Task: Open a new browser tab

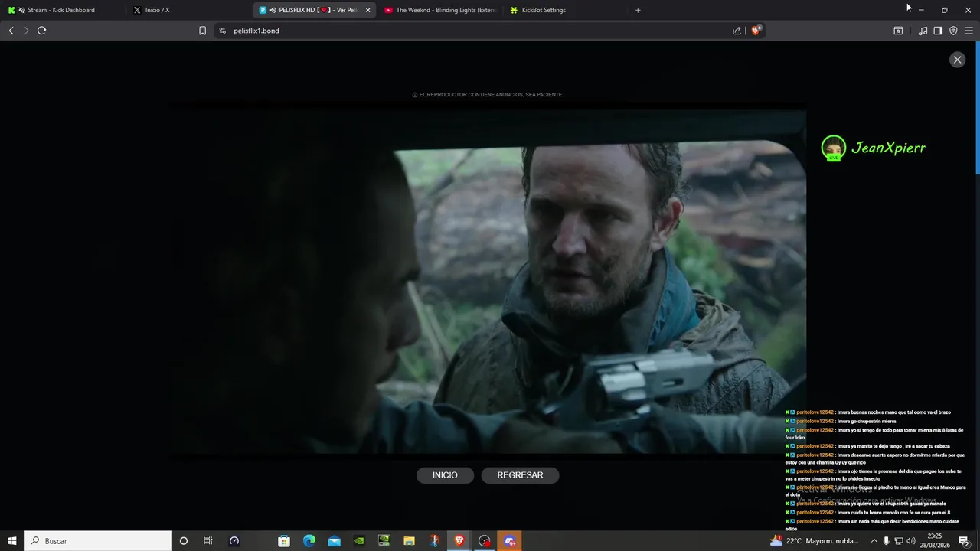Action: click(x=638, y=10)
